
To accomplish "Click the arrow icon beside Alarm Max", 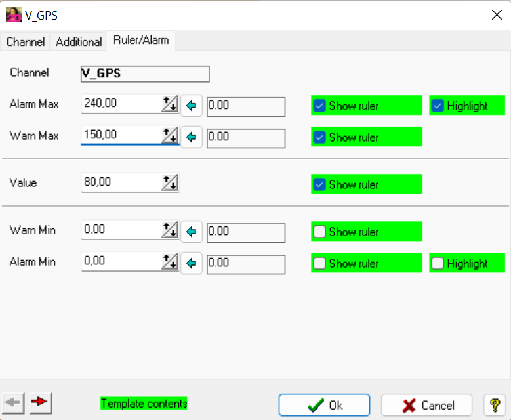I will [x=191, y=106].
